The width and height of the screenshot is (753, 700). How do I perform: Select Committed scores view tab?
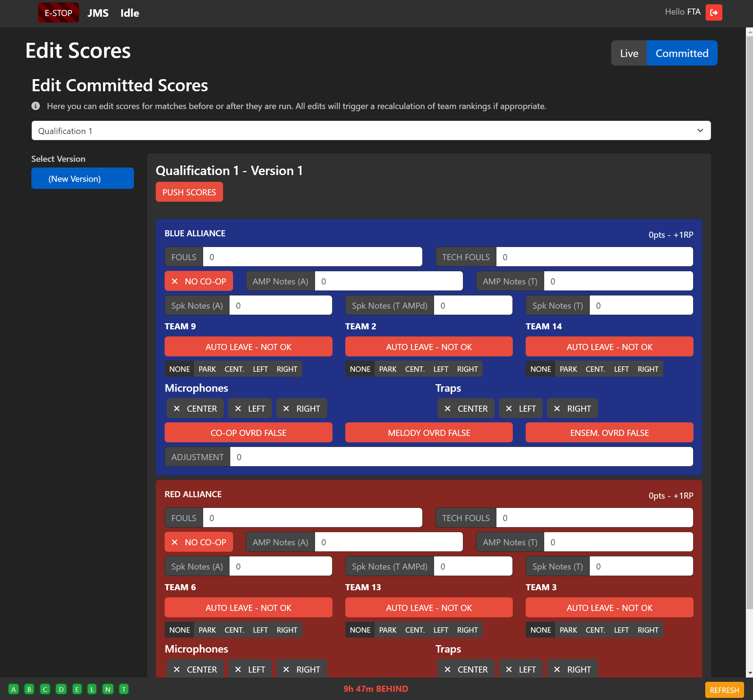(x=682, y=53)
